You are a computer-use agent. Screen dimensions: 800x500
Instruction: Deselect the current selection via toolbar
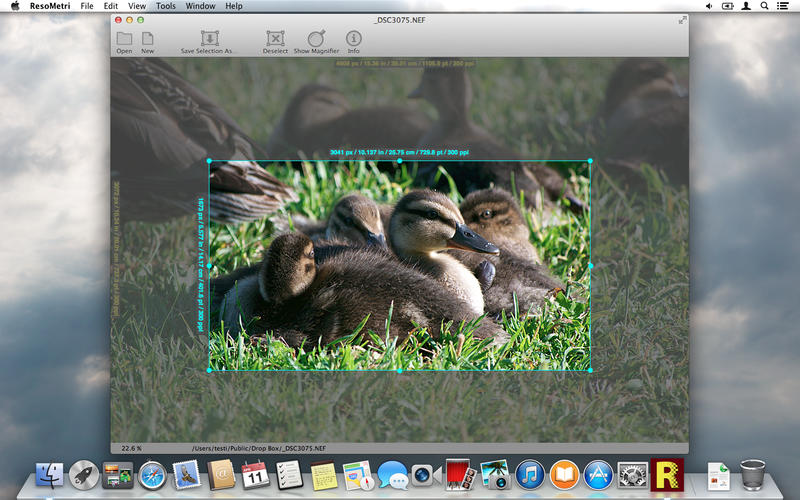click(x=274, y=38)
